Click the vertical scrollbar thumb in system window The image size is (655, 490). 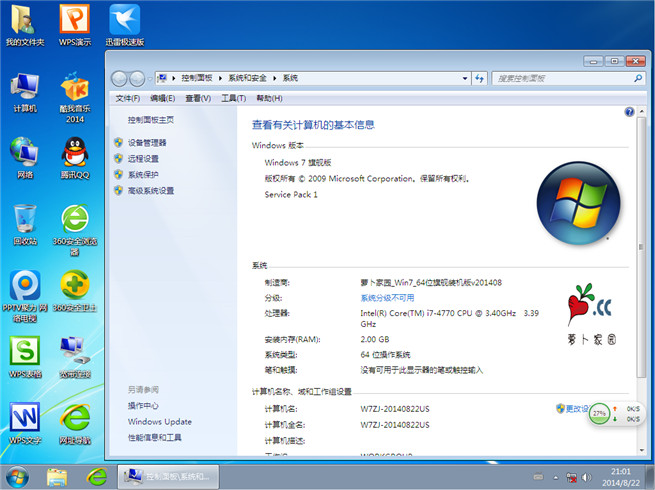click(641, 247)
